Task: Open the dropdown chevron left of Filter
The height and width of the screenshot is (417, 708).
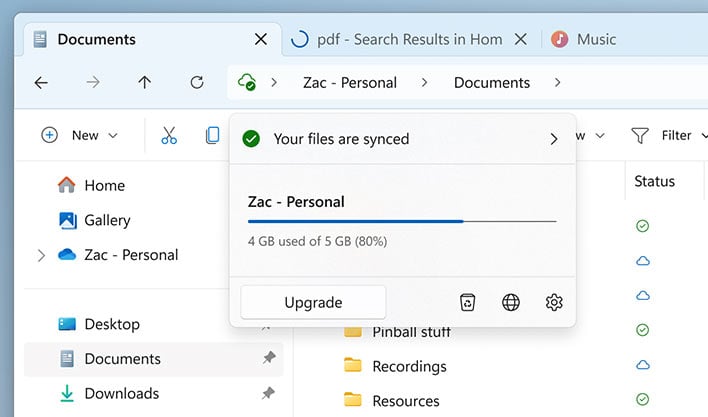Action: tap(600, 135)
